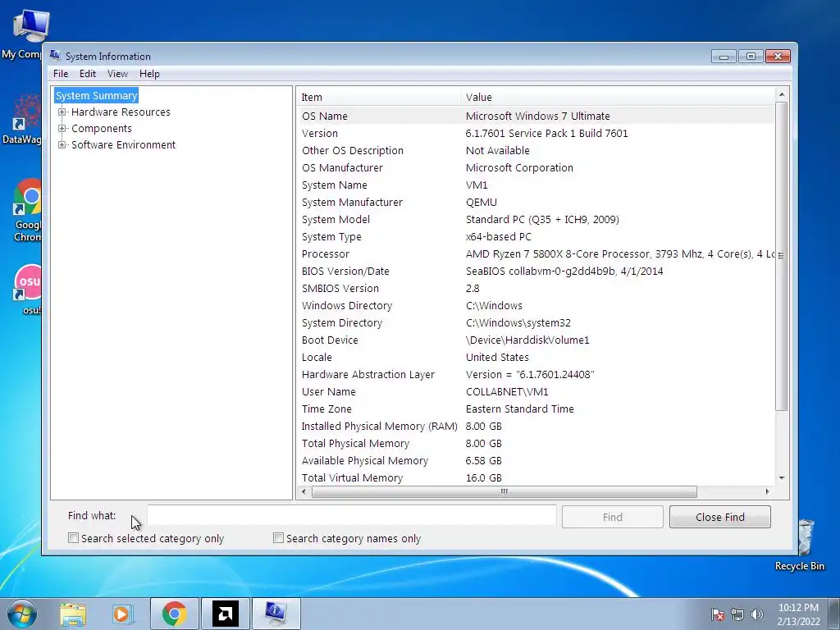Select the System Manufacturer row
840x630 pixels.
point(536,202)
